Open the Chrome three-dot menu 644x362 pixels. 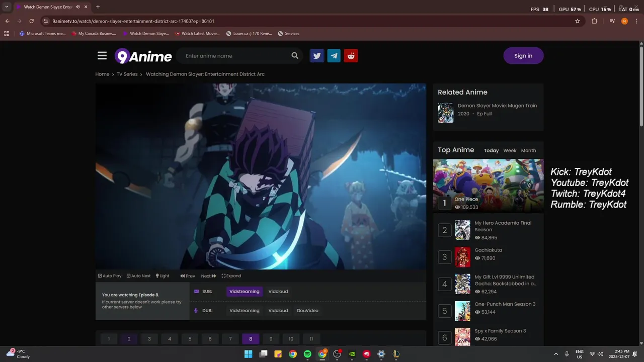[x=636, y=21]
